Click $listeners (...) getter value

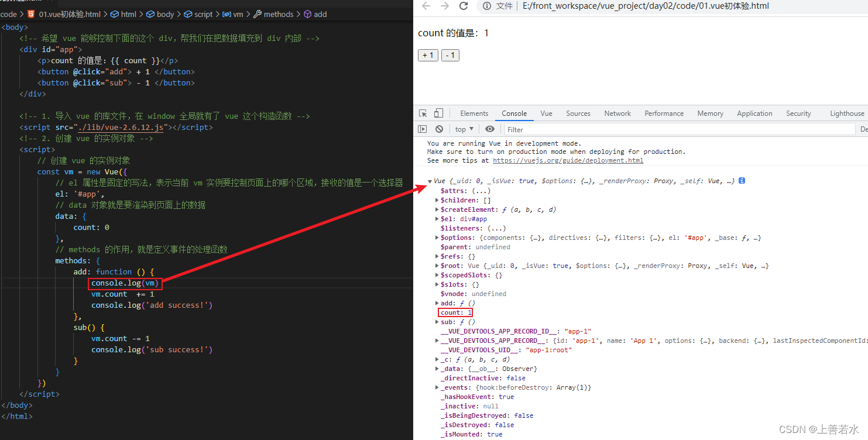tap(498, 228)
